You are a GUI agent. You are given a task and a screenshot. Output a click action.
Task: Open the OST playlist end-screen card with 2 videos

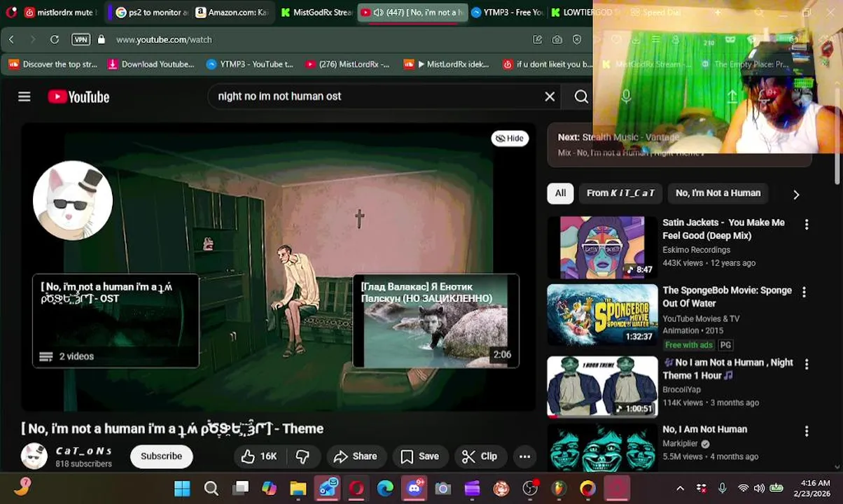[x=116, y=321]
